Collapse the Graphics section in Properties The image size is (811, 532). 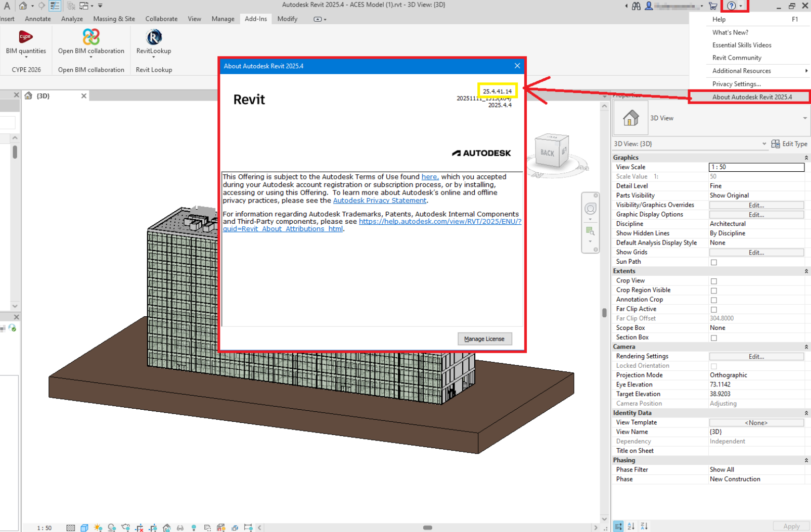pyautogui.click(x=806, y=158)
